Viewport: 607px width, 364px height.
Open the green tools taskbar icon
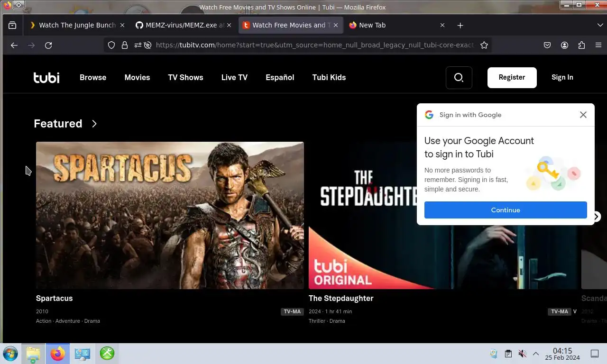click(107, 354)
